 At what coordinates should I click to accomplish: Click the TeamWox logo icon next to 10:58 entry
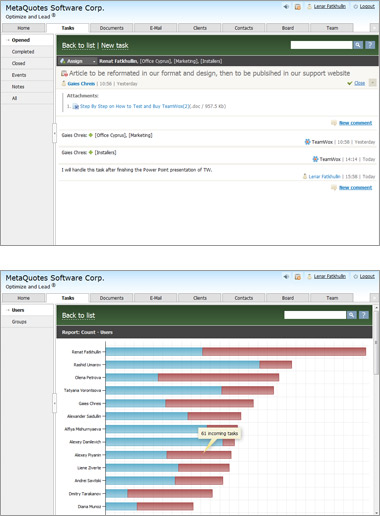(x=307, y=142)
